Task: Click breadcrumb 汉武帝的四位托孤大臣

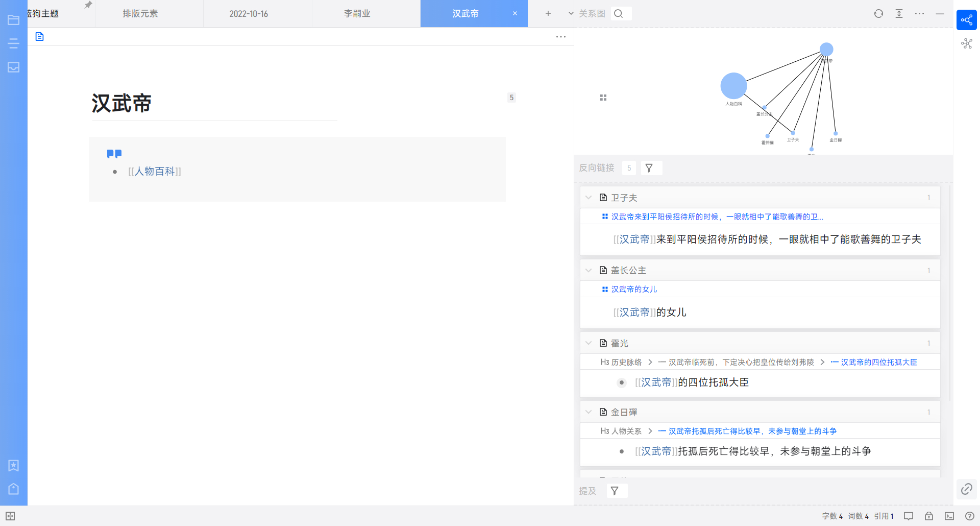Action: (879, 362)
